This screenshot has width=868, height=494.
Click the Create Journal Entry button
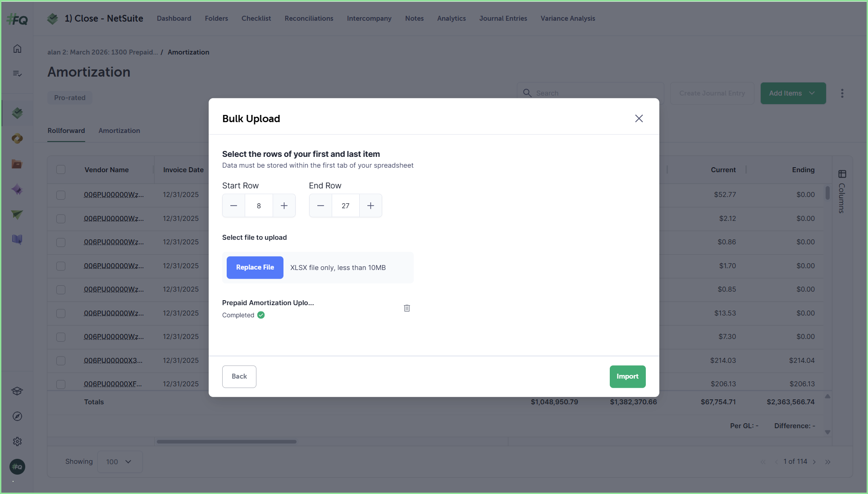(712, 93)
